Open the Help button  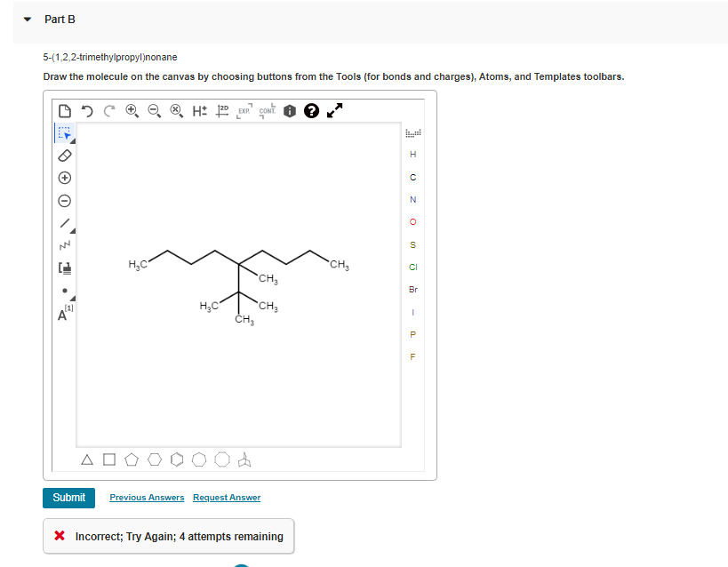tap(312, 111)
